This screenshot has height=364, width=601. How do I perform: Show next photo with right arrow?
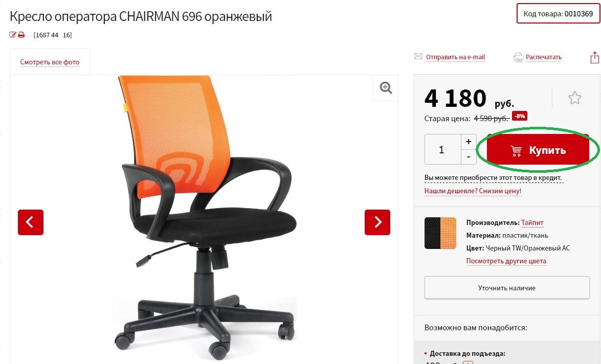pos(377,222)
